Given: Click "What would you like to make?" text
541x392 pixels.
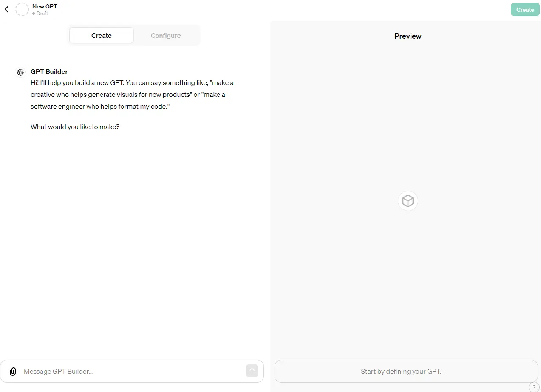Looking at the screenshot, I should click(x=75, y=127).
